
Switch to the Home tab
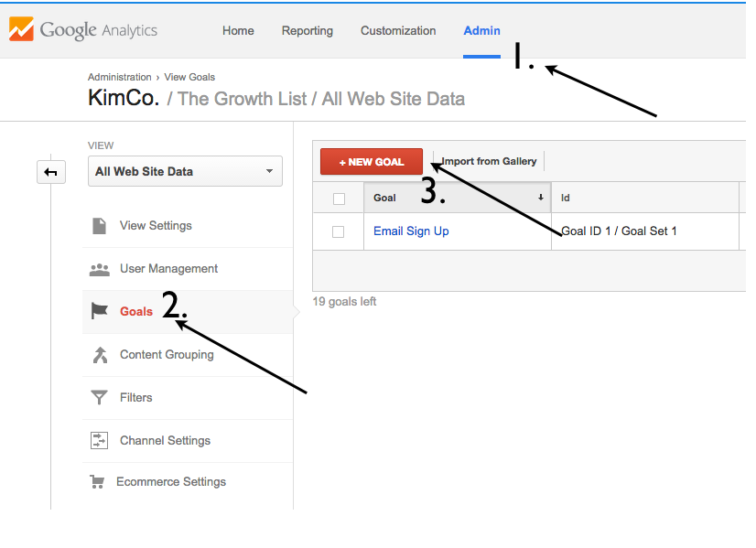point(238,31)
